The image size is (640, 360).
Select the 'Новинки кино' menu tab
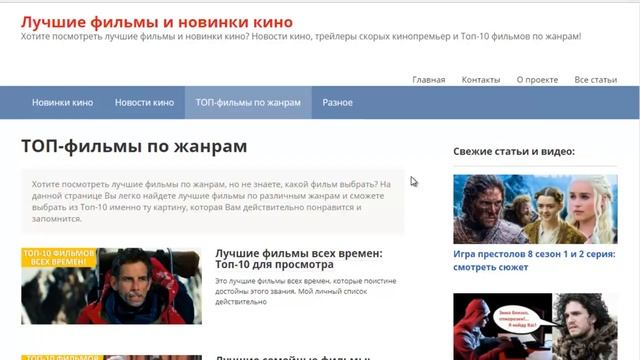62,102
